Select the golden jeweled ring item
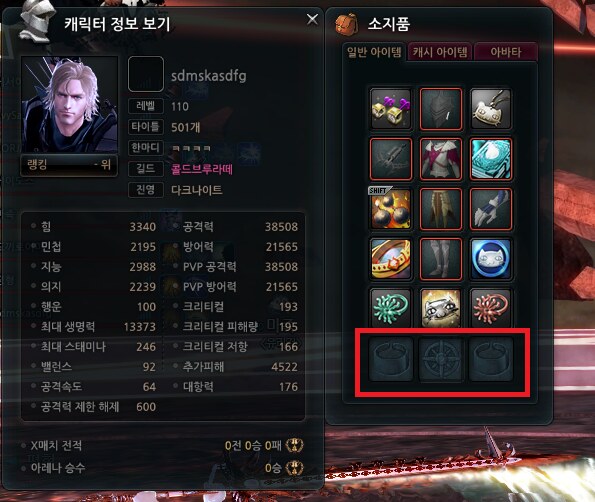Image resolution: width=595 pixels, height=502 pixels. 391,258
